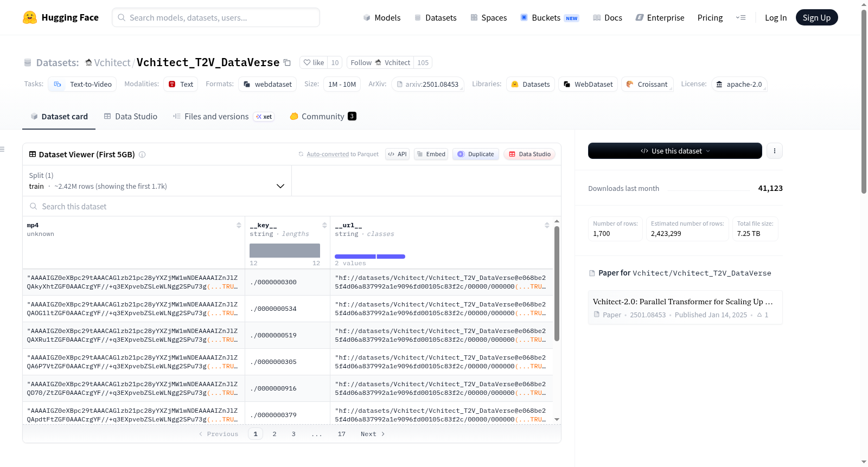Click the __url__ classes distribution bar

tap(370, 257)
